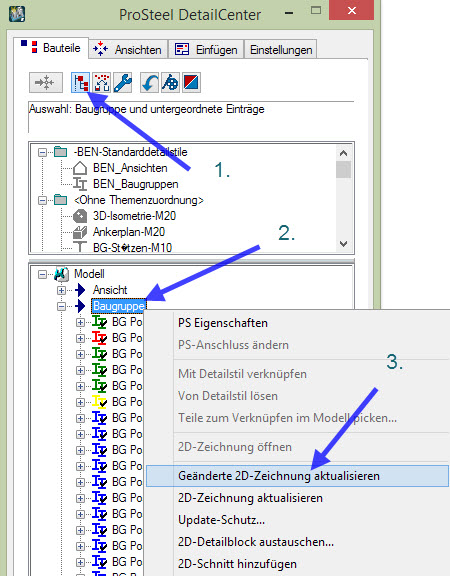The height and width of the screenshot is (576, 450).
Task: Close the ProSteel DetailCenter window
Action: (352, 10)
